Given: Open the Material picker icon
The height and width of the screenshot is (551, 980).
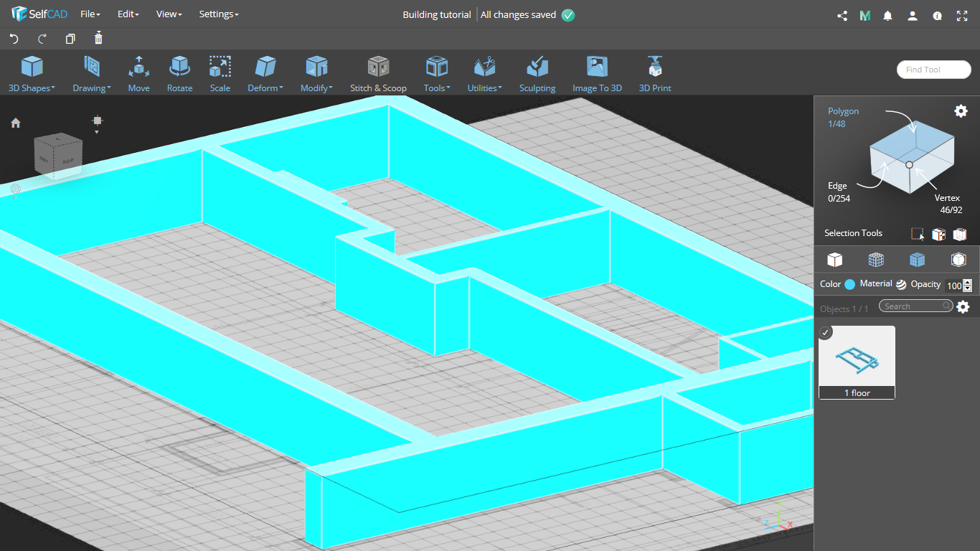Looking at the screenshot, I should tap(901, 284).
